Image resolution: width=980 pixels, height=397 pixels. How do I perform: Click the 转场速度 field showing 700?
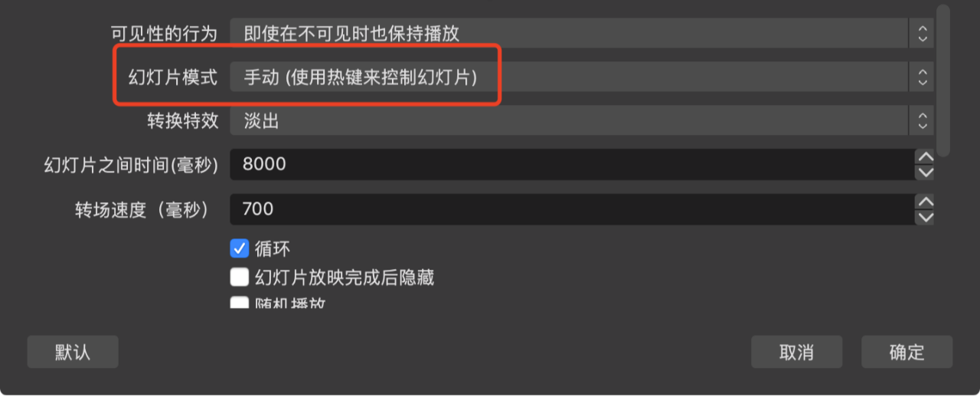click(573, 208)
